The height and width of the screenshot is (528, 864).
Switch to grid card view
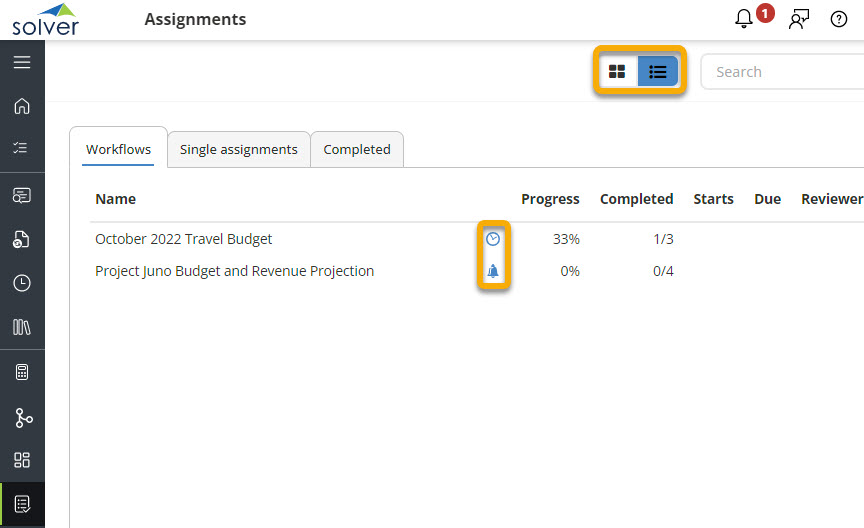(617, 72)
